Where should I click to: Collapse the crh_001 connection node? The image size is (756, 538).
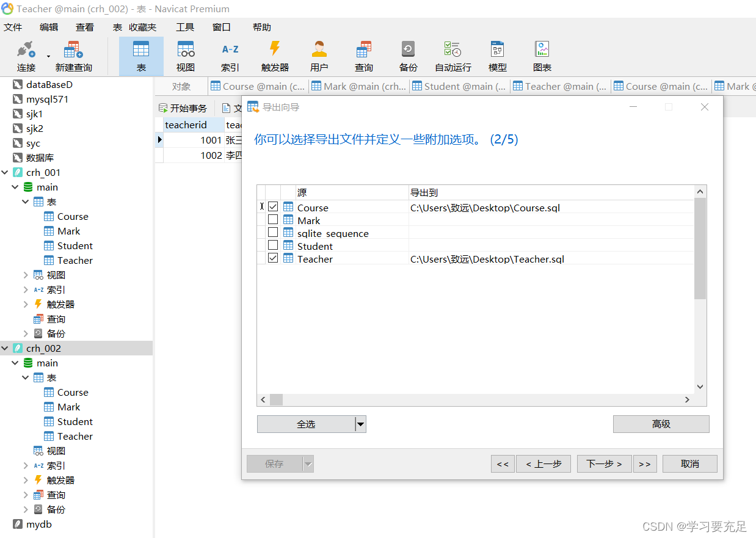tap(5, 172)
